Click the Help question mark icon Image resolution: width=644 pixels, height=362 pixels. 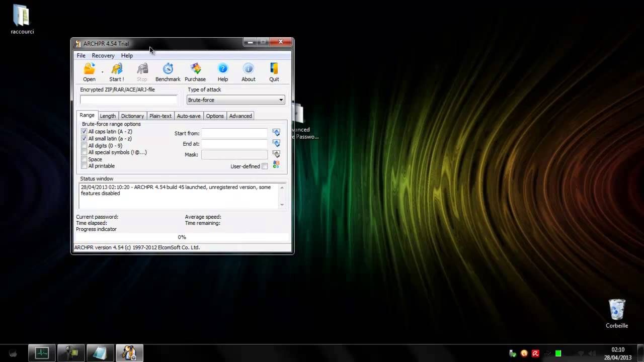click(x=222, y=69)
